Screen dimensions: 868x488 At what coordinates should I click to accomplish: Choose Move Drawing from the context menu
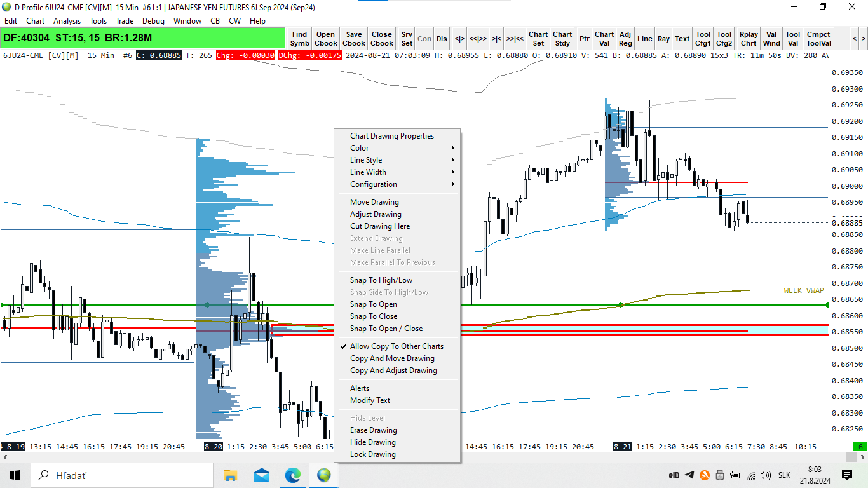pyautogui.click(x=397, y=202)
